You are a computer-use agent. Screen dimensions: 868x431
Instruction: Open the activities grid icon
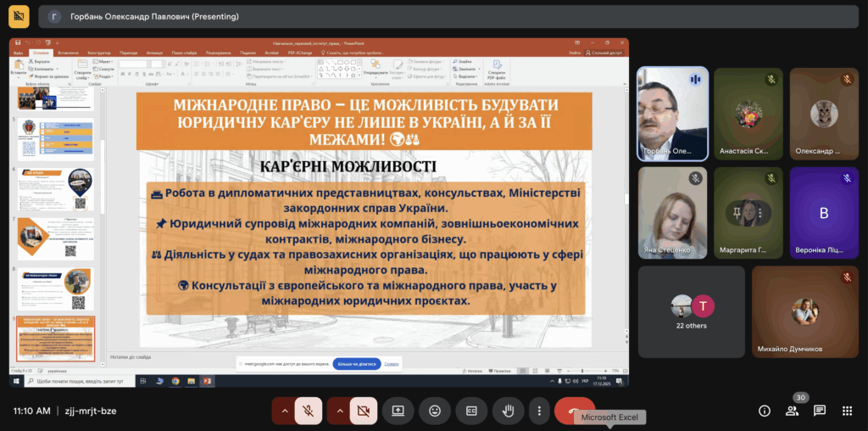coord(847,411)
